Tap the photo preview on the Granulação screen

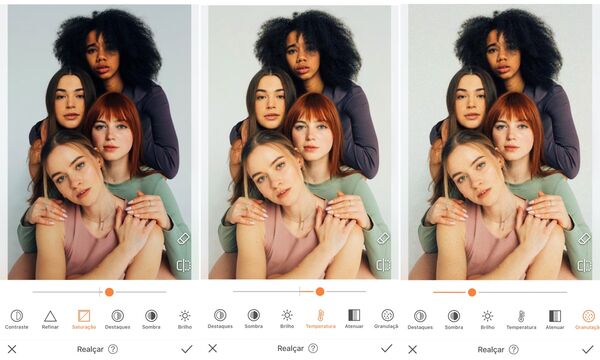coord(500,142)
